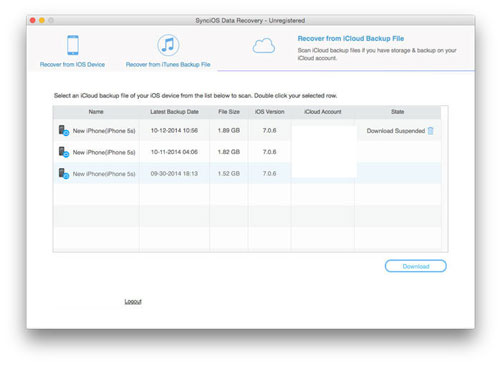Switch to Recover from iTunes Backup File tab
This screenshot has height=365, width=500.
[x=168, y=64]
